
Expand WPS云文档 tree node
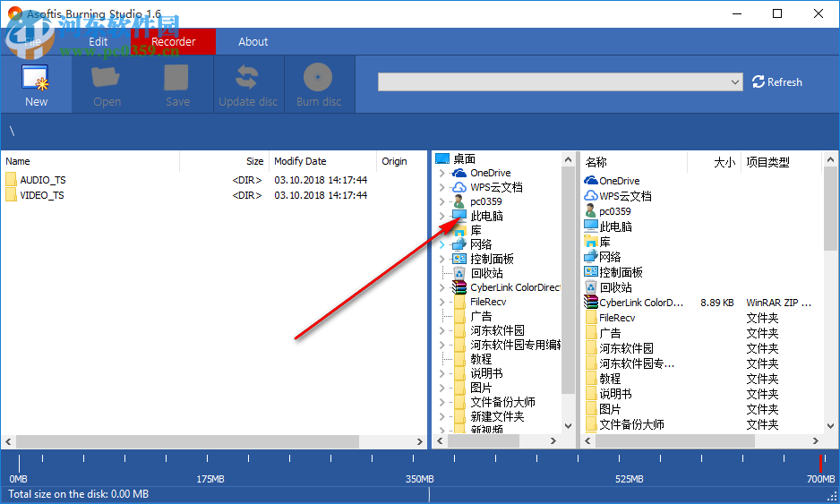(x=442, y=187)
